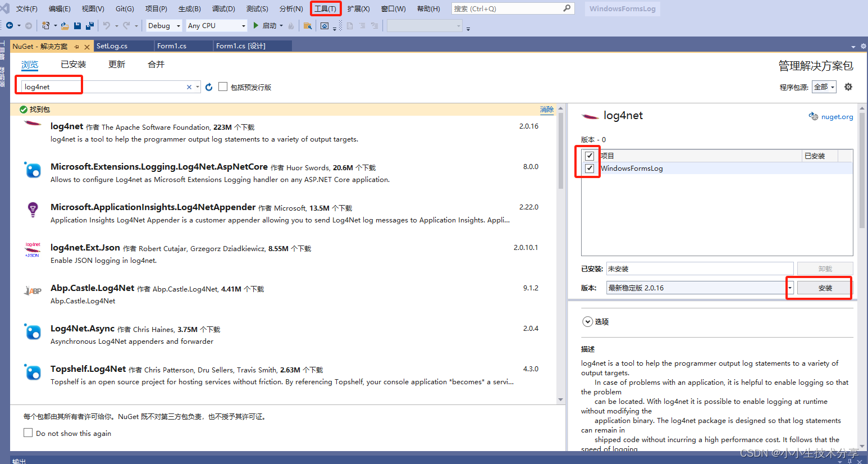This screenshot has width=868, height=464.
Task: Click the Navigate Forward arrow icon
Action: [29, 25]
